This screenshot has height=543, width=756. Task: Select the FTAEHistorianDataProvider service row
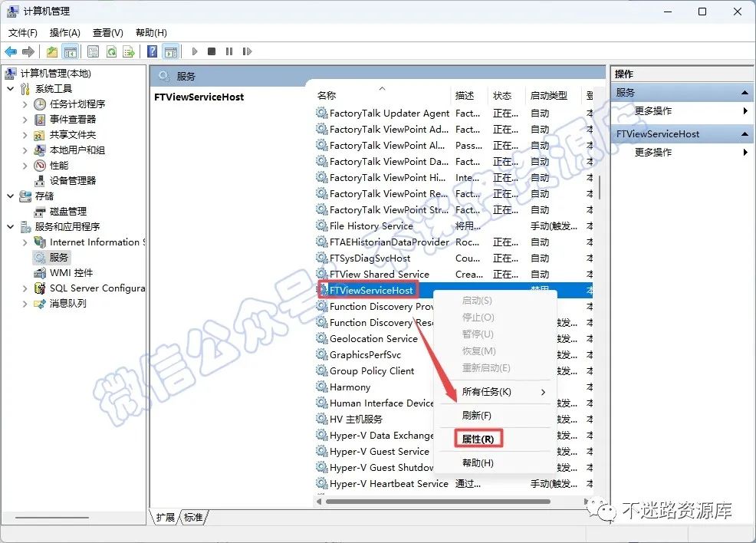click(454, 242)
